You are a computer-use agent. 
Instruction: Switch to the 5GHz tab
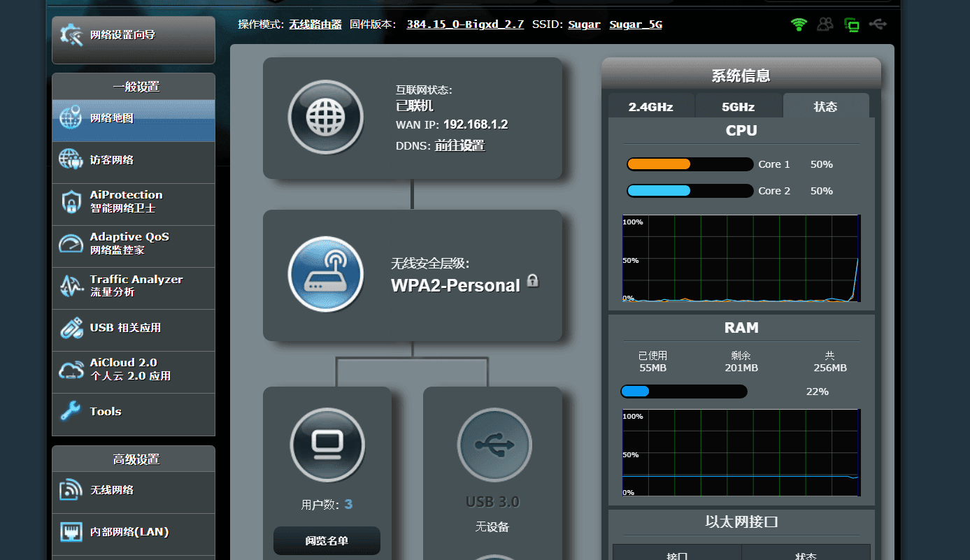738,107
